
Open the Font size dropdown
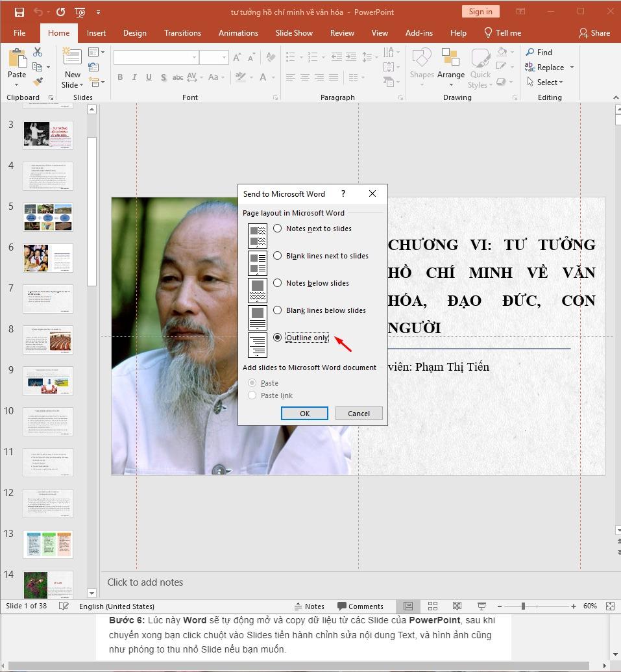[224, 57]
